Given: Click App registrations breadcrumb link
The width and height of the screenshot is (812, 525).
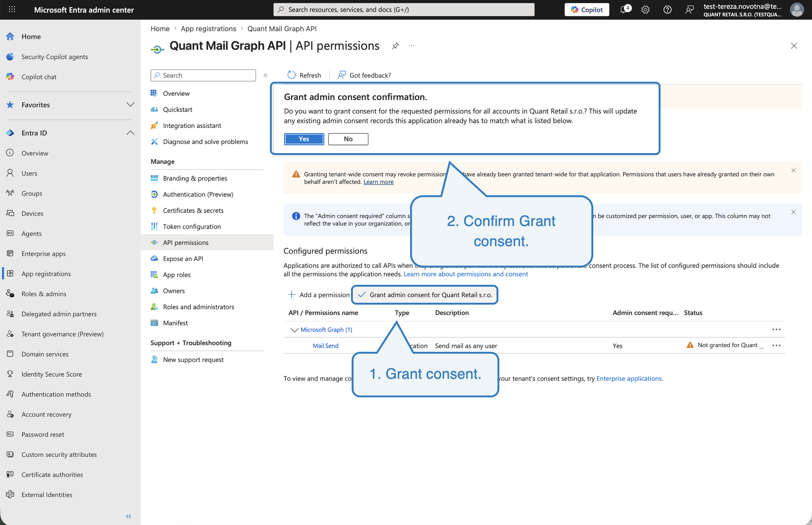Looking at the screenshot, I should pos(208,29).
